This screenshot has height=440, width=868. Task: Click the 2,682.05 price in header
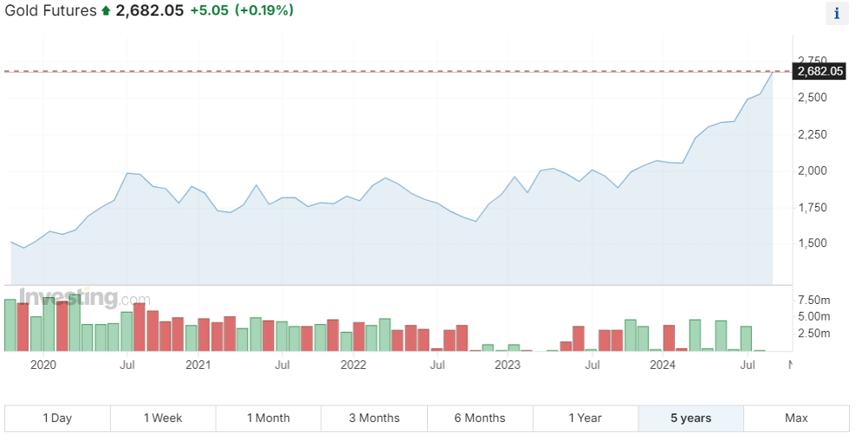click(150, 11)
